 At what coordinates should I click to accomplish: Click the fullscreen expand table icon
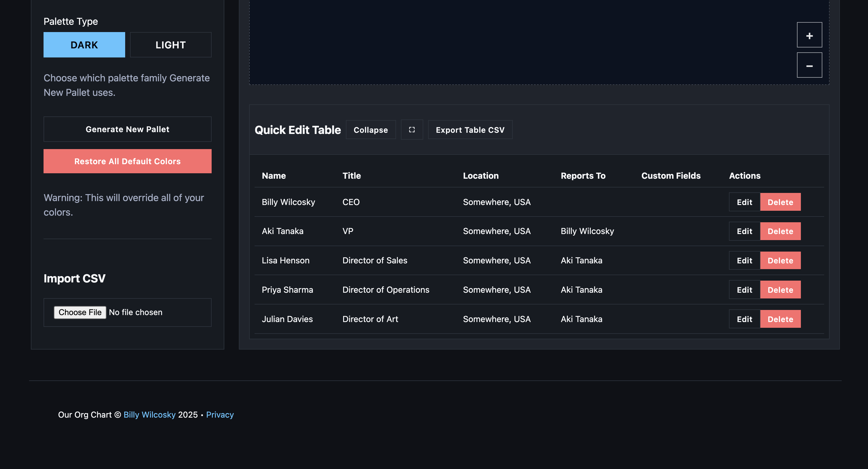click(x=411, y=130)
